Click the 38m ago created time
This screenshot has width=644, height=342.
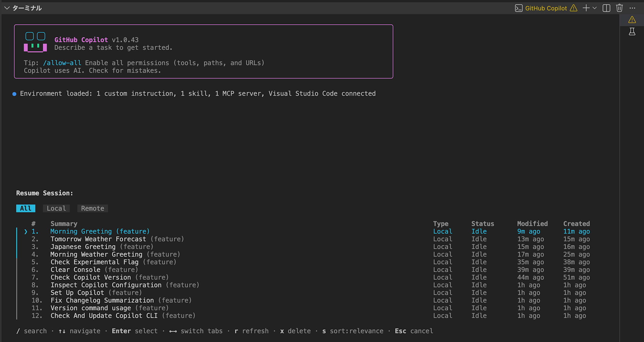coord(576,262)
